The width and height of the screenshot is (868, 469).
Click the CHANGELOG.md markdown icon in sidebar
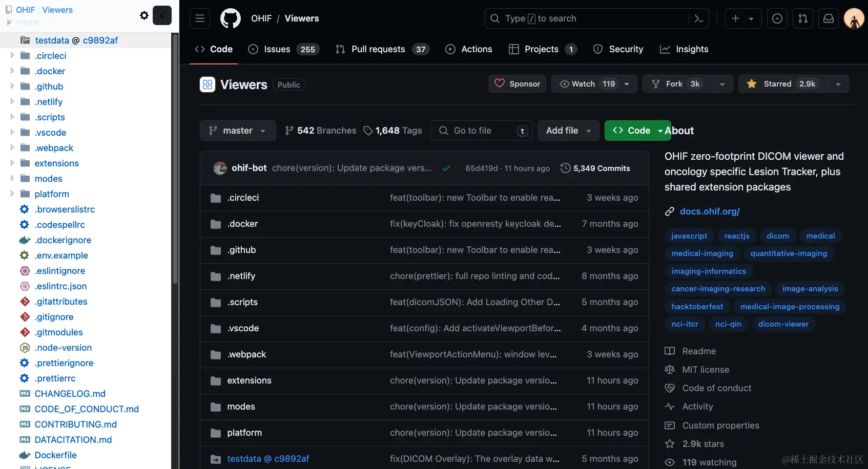[x=25, y=394]
